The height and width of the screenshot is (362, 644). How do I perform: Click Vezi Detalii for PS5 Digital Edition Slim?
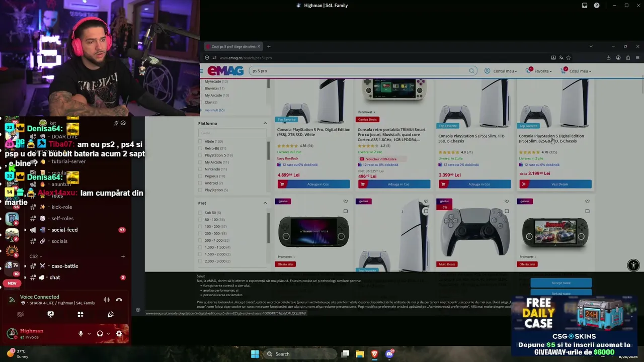pyautogui.click(x=555, y=184)
